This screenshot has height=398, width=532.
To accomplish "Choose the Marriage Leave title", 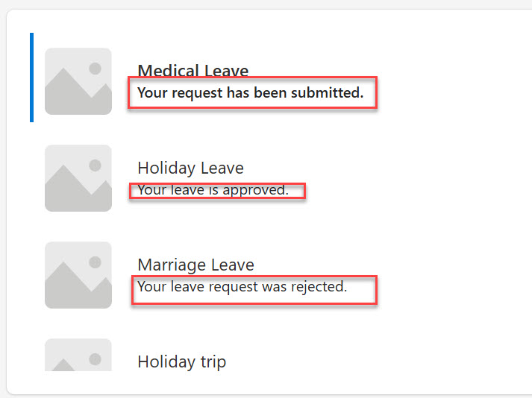I will point(195,265).
